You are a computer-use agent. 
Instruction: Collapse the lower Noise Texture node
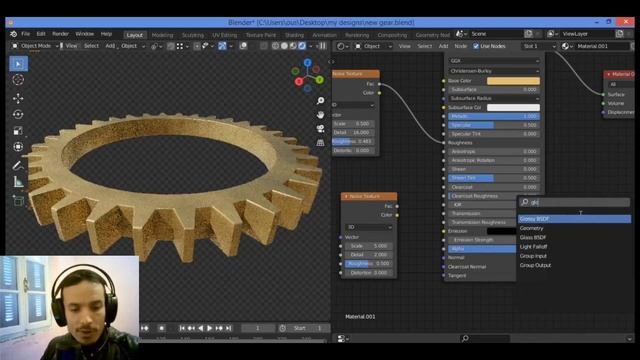point(347,196)
